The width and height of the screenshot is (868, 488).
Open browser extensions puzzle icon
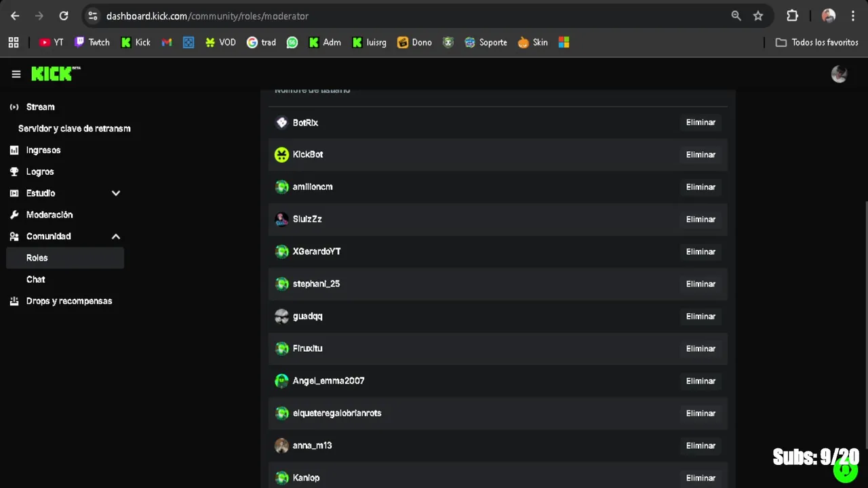(x=792, y=16)
